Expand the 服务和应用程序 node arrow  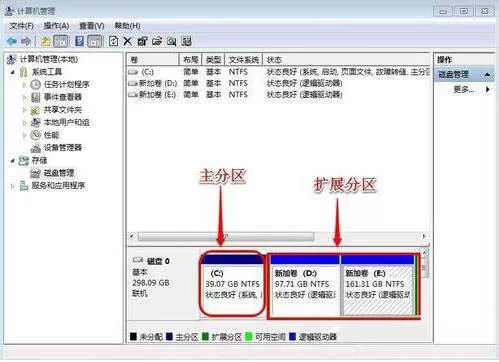pyautogui.click(x=13, y=186)
